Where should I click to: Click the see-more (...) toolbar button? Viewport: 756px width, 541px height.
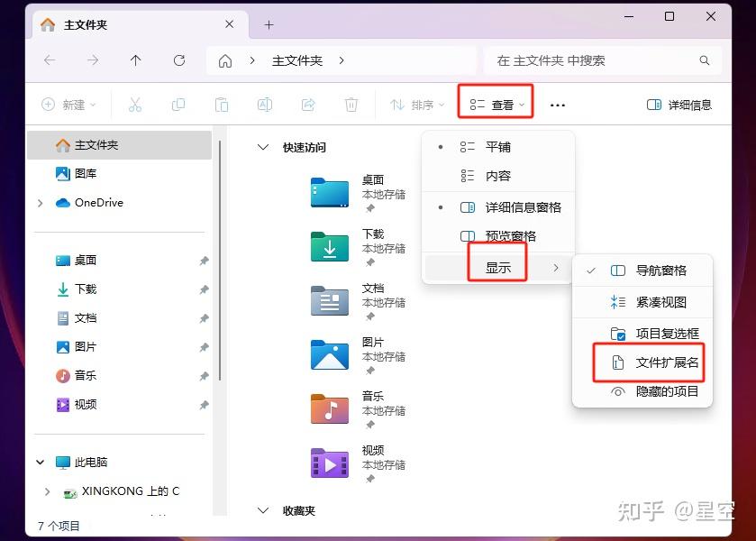(557, 104)
